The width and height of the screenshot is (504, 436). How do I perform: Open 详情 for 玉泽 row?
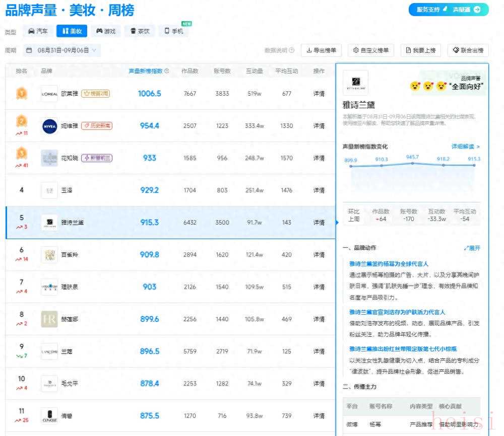(319, 190)
